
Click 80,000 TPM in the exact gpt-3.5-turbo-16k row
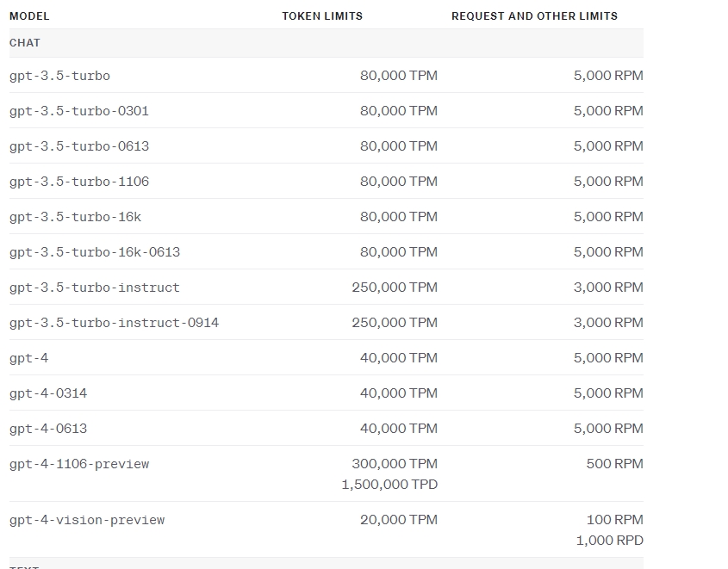click(x=399, y=217)
